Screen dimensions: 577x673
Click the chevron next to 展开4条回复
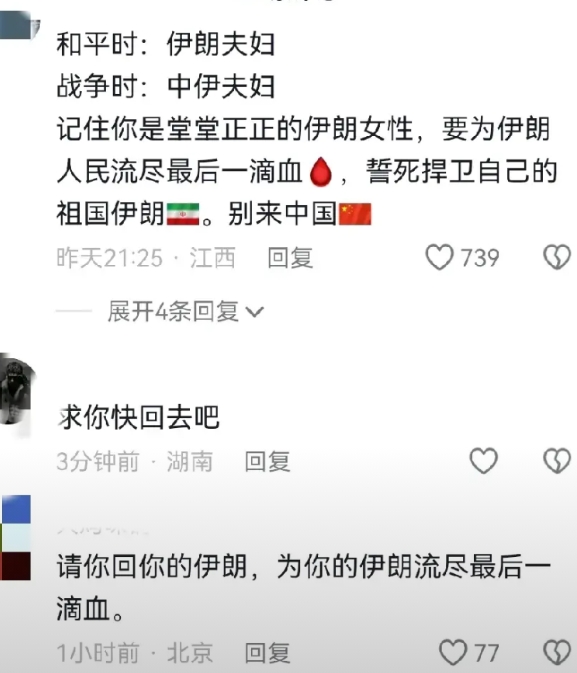255,312
